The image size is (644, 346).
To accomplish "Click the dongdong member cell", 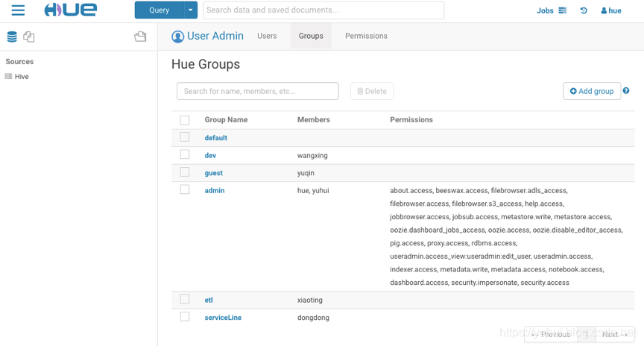I will click(x=313, y=318).
